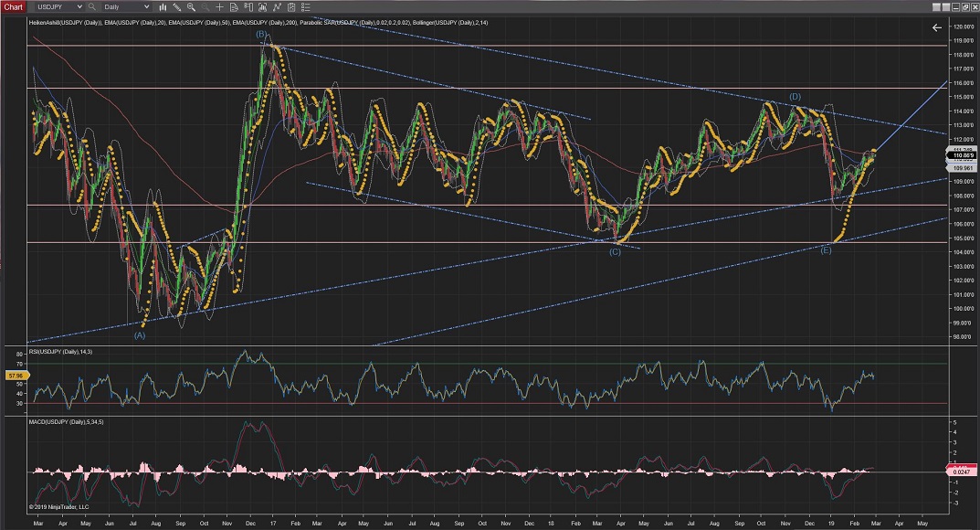
Task: Click the '17' year label on time axis
Action: [x=272, y=523]
